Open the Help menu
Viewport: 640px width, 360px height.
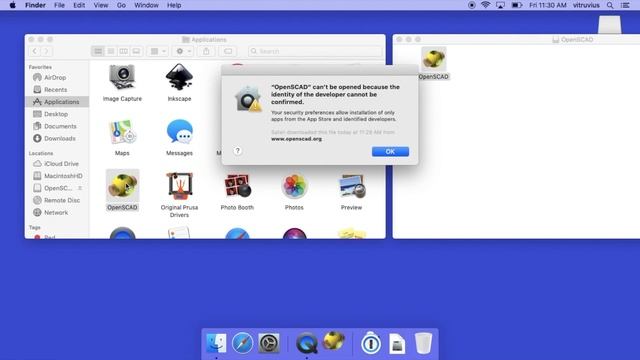click(x=174, y=5)
